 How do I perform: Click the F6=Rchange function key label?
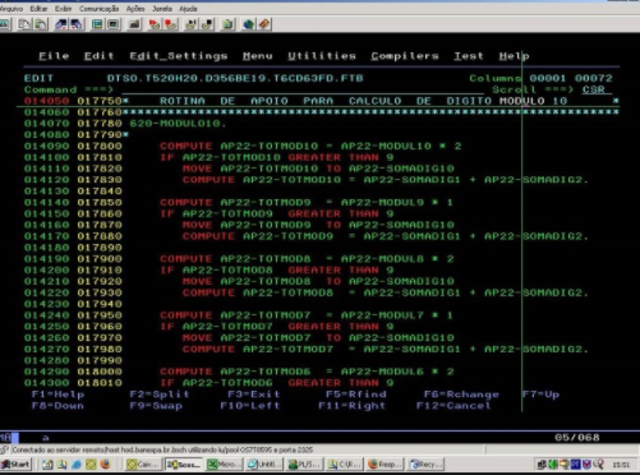tap(461, 394)
